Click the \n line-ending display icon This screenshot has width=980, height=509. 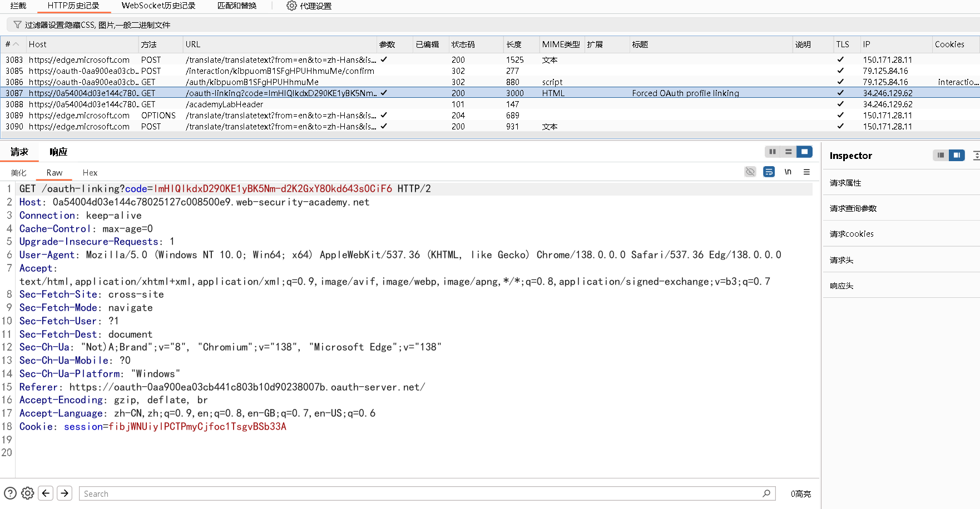pyautogui.click(x=788, y=172)
